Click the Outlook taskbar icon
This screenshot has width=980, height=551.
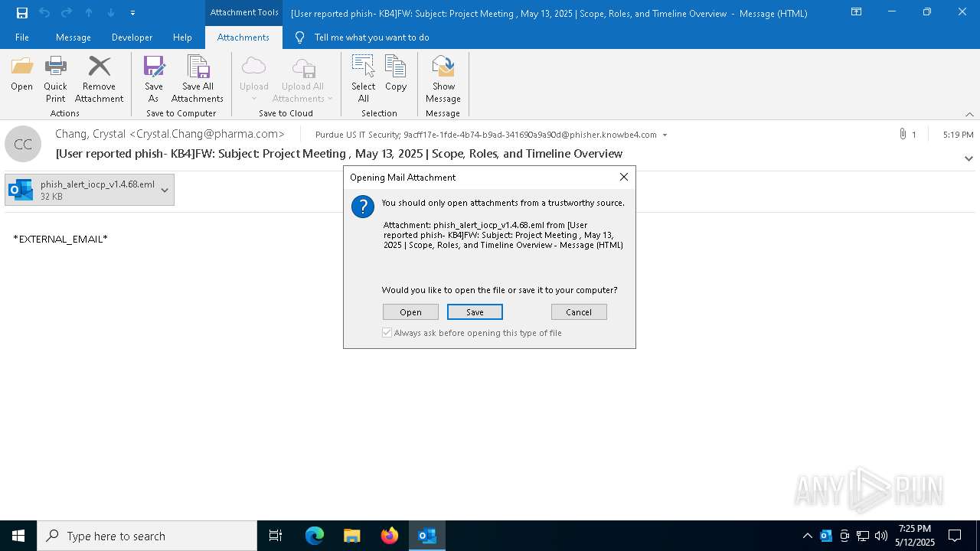(427, 536)
